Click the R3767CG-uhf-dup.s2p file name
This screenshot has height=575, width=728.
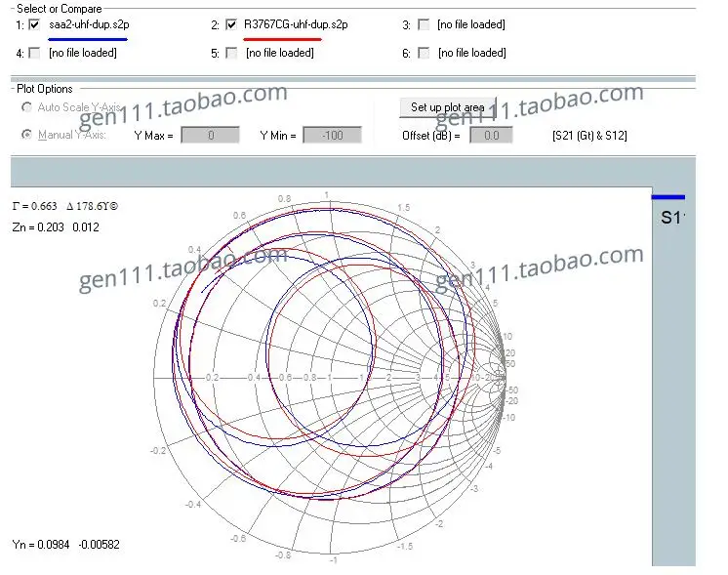296,24
